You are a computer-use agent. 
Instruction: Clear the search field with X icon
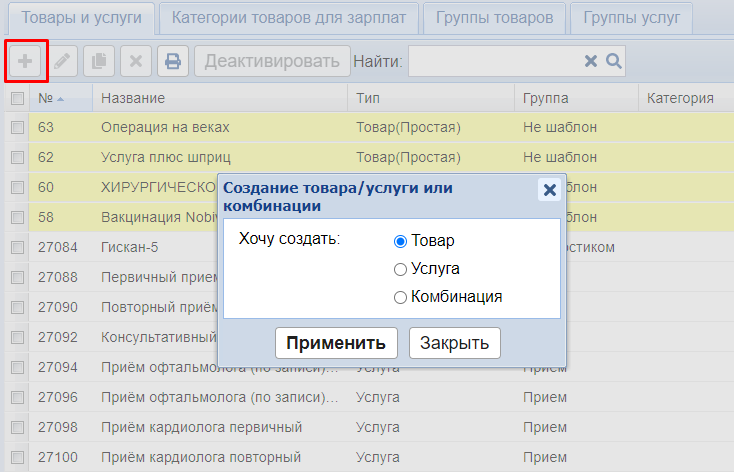click(x=591, y=61)
